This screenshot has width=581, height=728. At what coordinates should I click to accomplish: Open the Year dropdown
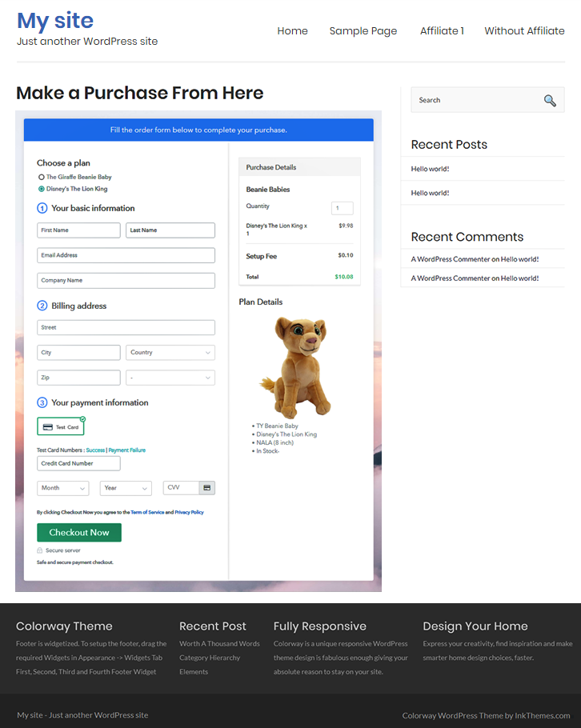tap(126, 488)
